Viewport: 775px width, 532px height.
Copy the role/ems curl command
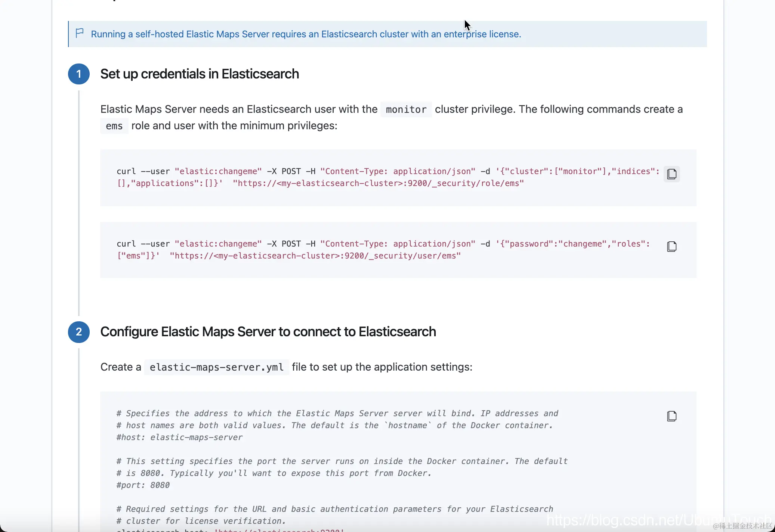[x=671, y=174]
